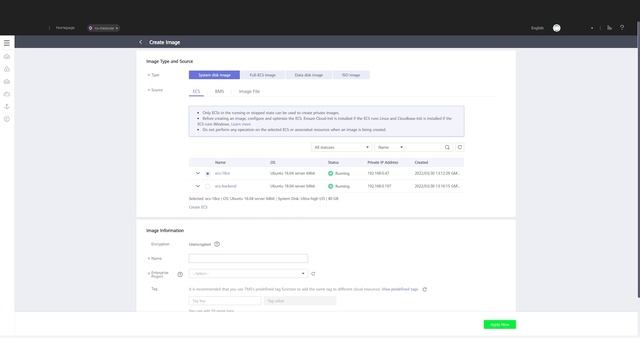Expand details of the ecs-backend row
Image resolution: width=640 pixels, height=360 pixels.
(x=198, y=186)
